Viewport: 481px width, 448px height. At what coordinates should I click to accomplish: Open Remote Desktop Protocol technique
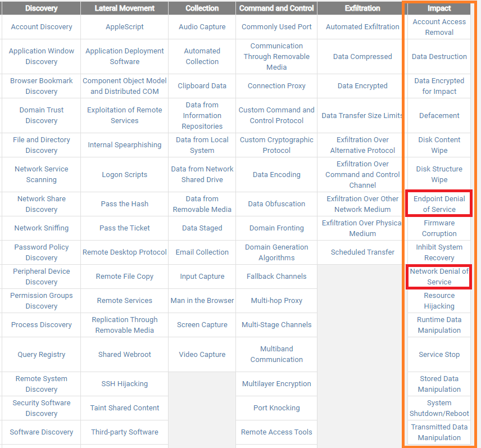pyautogui.click(x=124, y=252)
